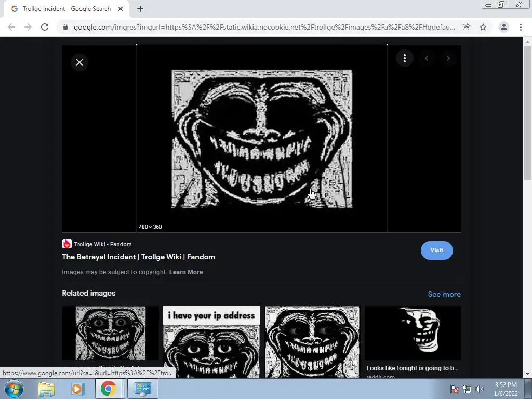The height and width of the screenshot is (399, 532).
Task: Click the network tray icon
Action: [467, 389]
